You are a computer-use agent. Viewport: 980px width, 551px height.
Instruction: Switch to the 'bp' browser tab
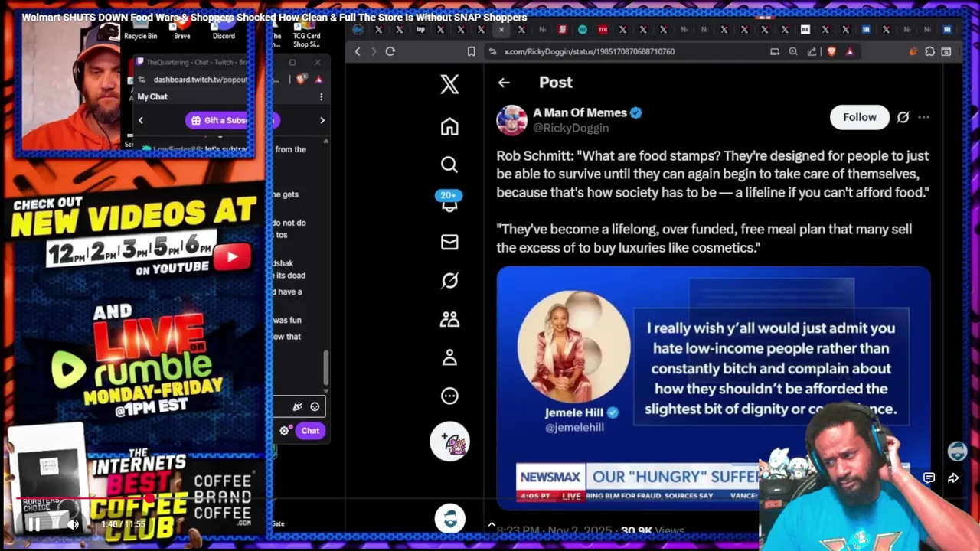[x=420, y=30]
